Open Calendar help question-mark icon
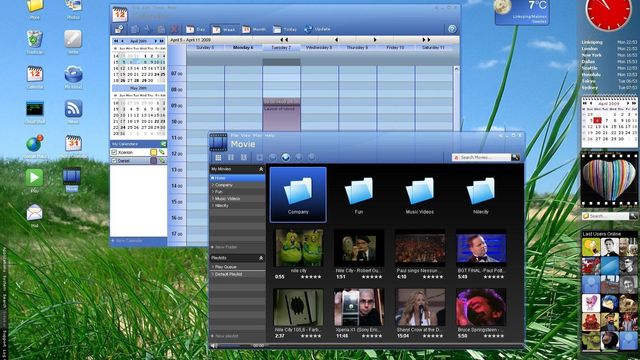 [452, 29]
